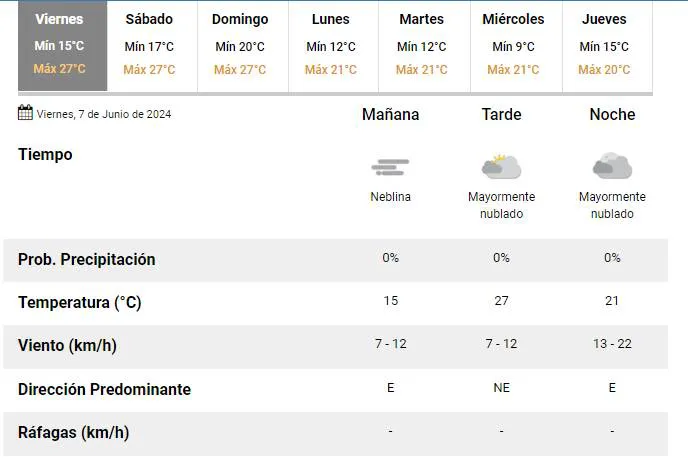Click the fog icon under Mañana
This screenshot has height=466, width=688.
click(390, 167)
